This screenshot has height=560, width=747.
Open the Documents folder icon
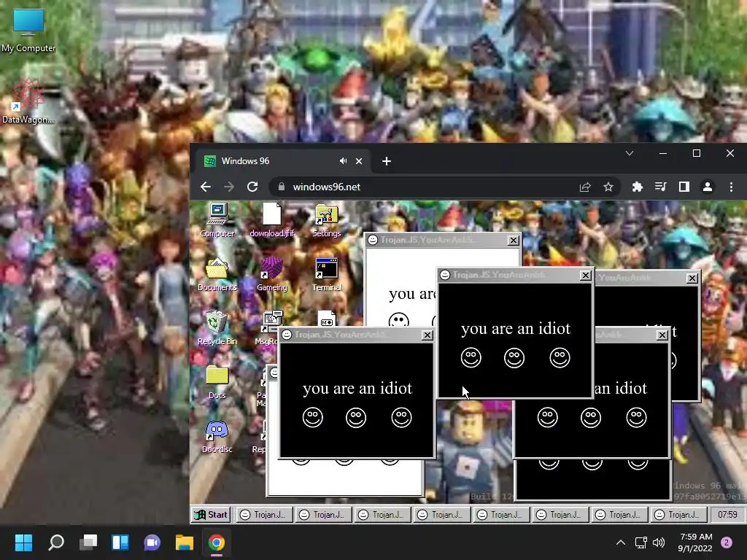pyautogui.click(x=217, y=274)
